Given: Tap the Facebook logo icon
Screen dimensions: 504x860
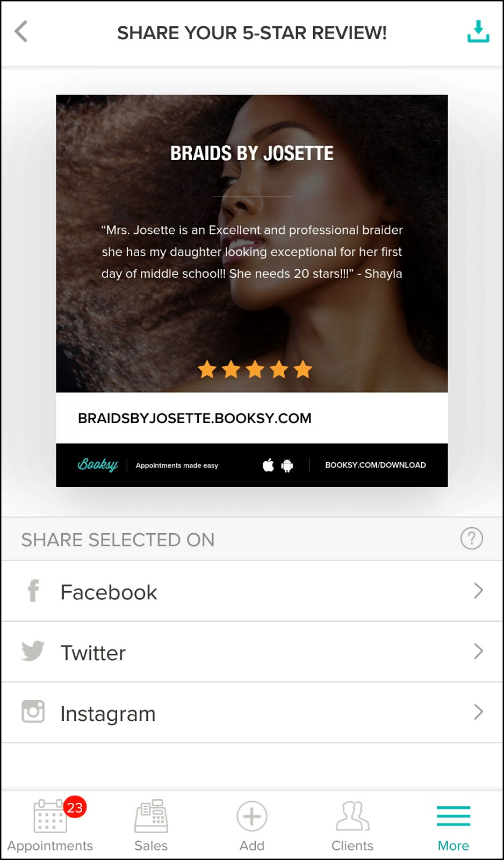Looking at the screenshot, I should tap(33, 591).
